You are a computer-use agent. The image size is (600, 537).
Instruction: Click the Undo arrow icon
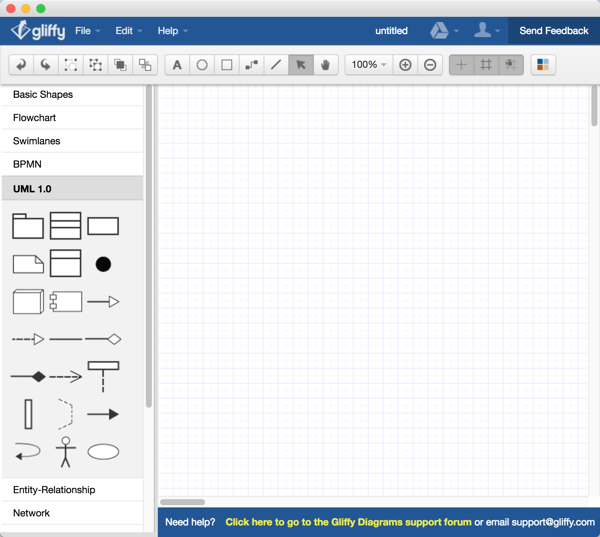[x=21, y=65]
